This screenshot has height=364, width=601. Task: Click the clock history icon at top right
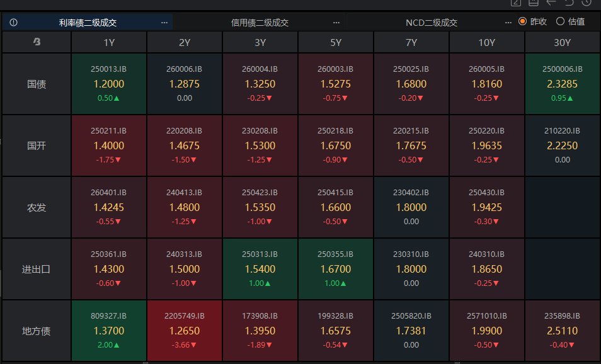[587, 3]
